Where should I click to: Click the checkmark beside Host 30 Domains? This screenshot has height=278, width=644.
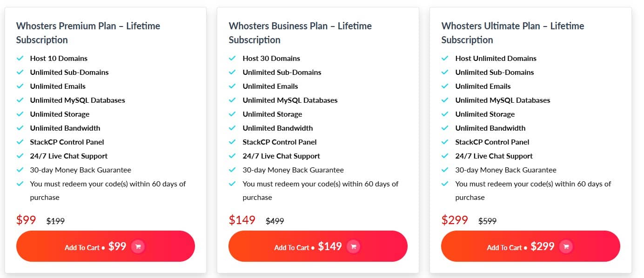[233, 59]
